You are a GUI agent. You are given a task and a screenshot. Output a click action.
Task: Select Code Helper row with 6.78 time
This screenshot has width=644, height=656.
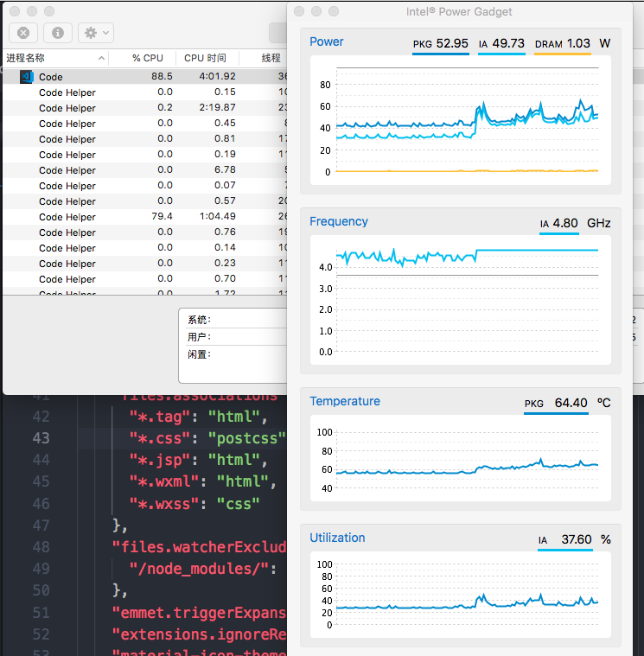click(x=144, y=170)
